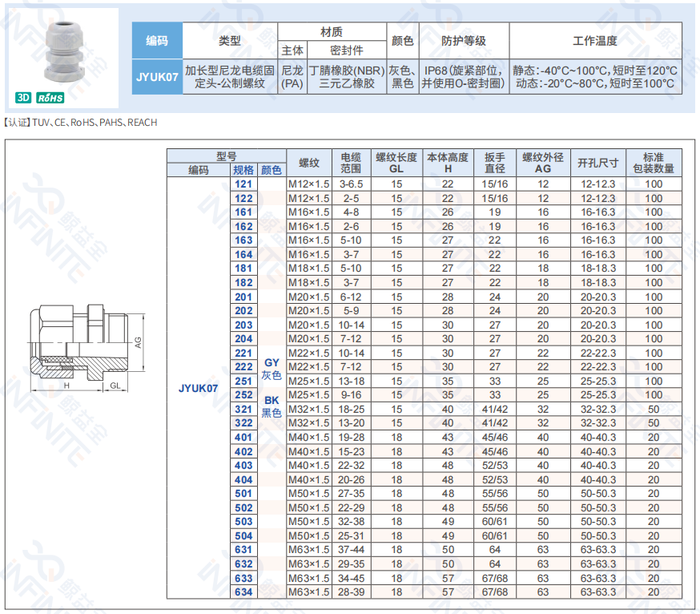The width and height of the screenshot is (700, 614).
Task: Click the RoHS certification badge
Action: (50, 98)
